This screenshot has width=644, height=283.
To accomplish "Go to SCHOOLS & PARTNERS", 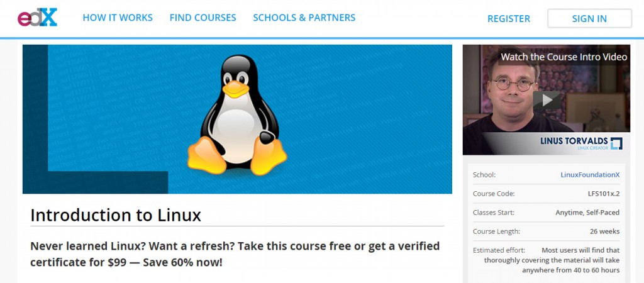I will click(x=304, y=18).
